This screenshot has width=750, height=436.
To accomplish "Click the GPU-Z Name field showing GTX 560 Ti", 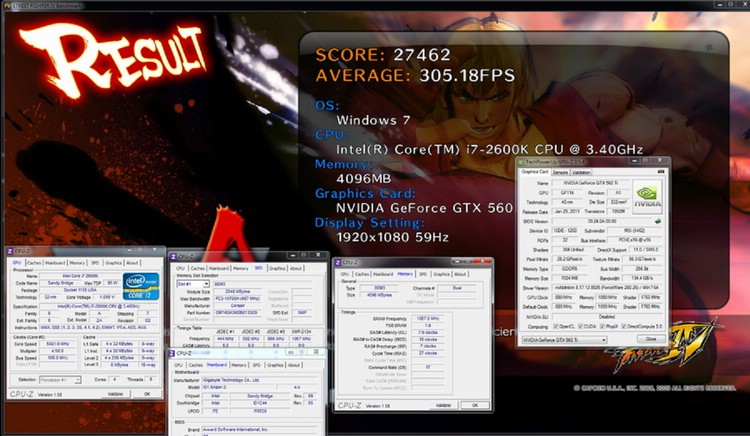I will [591, 183].
